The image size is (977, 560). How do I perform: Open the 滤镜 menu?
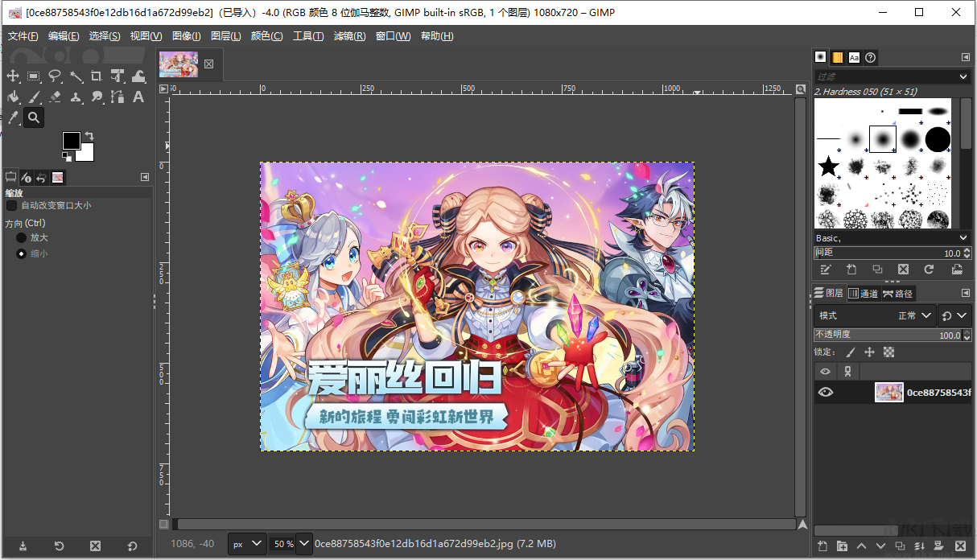click(349, 35)
